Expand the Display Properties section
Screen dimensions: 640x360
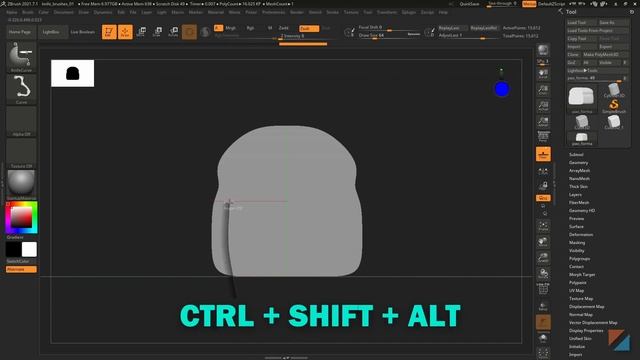[x=586, y=331]
